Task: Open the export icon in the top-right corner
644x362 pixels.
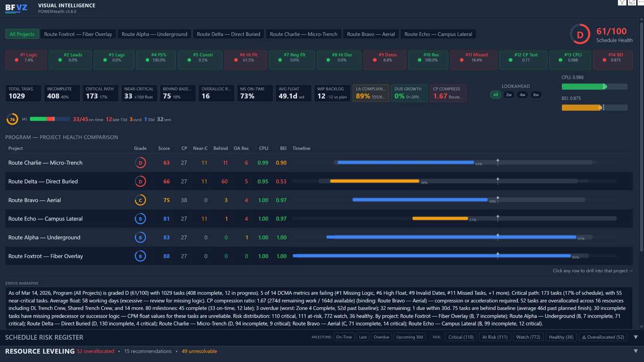Action: click(x=632, y=2)
